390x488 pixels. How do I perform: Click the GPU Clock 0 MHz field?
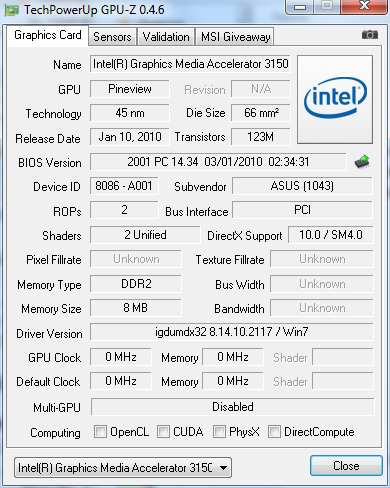click(x=121, y=357)
